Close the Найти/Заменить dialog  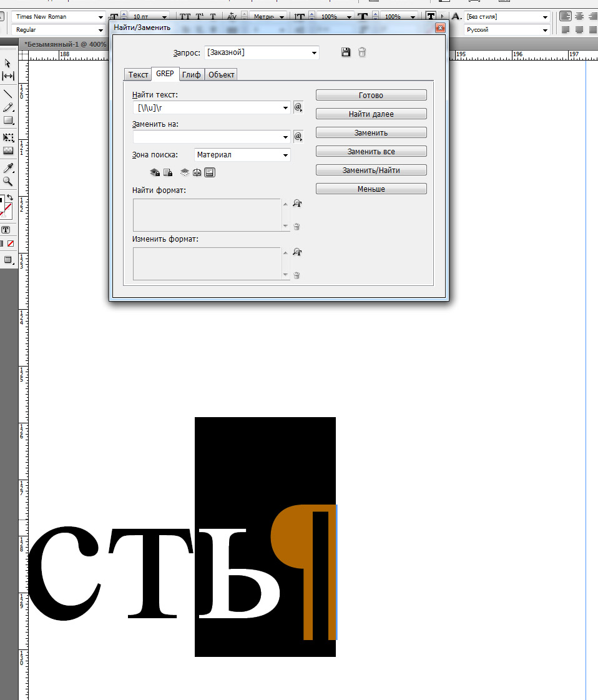pos(440,27)
